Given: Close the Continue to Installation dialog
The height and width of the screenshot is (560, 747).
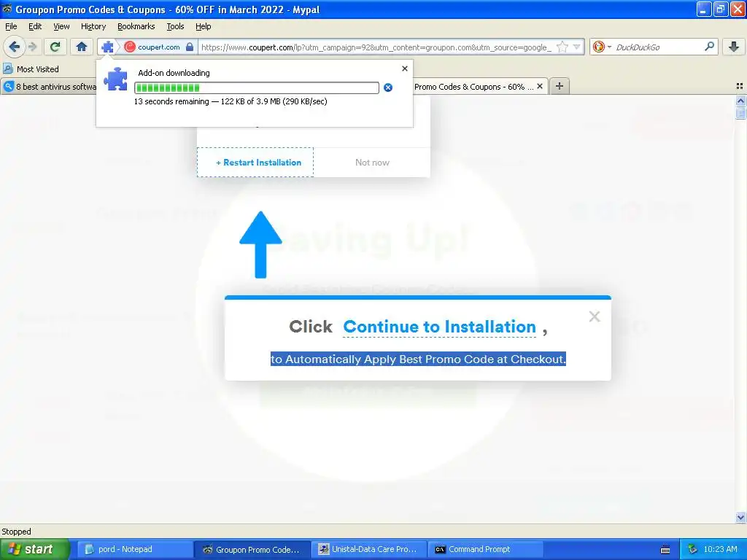Looking at the screenshot, I should pyautogui.click(x=594, y=316).
